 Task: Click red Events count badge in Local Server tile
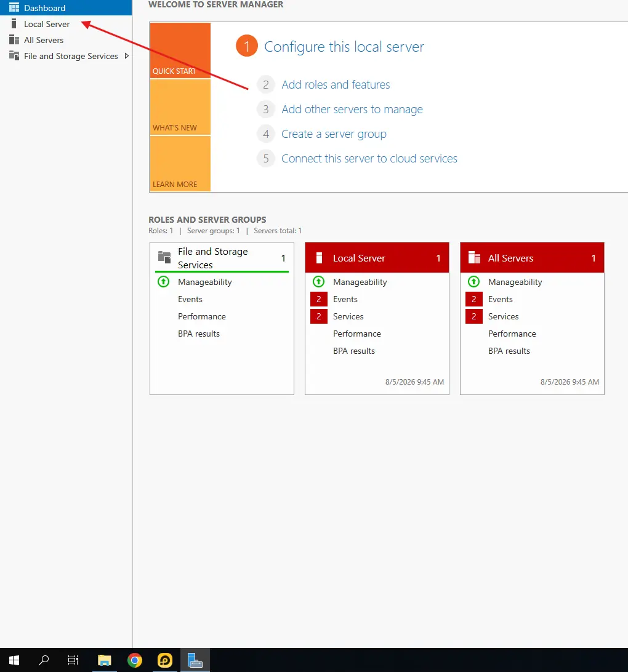(x=318, y=299)
